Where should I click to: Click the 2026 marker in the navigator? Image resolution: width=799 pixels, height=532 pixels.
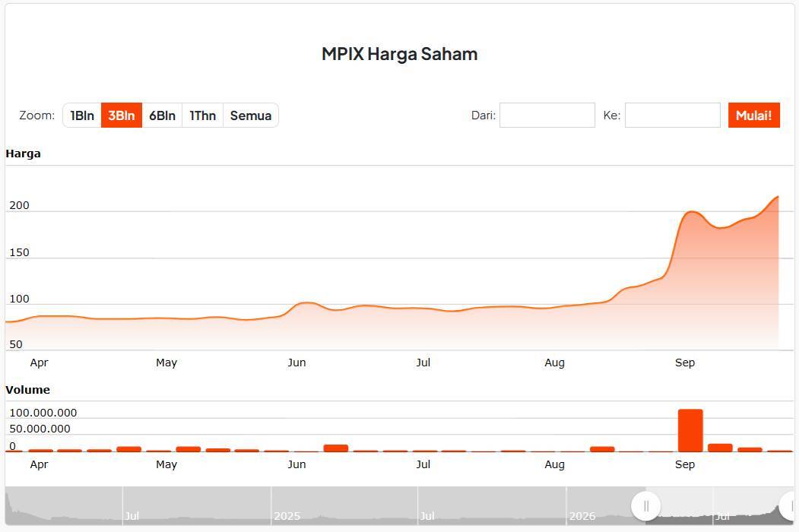coord(582,516)
